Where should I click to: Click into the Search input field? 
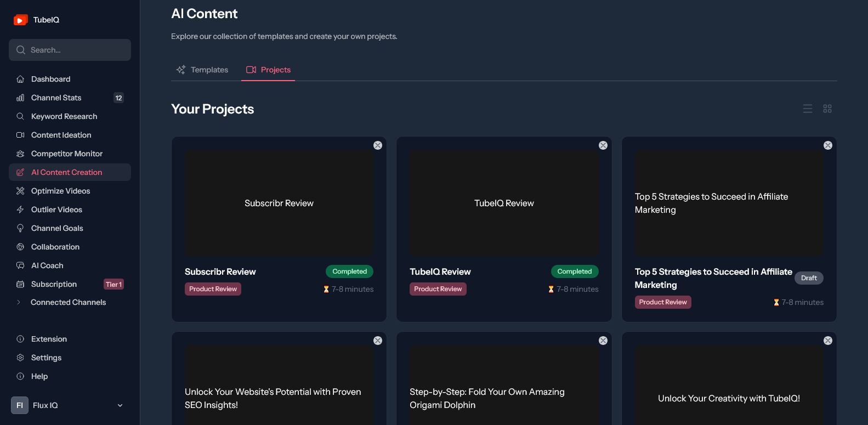[x=70, y=50]
